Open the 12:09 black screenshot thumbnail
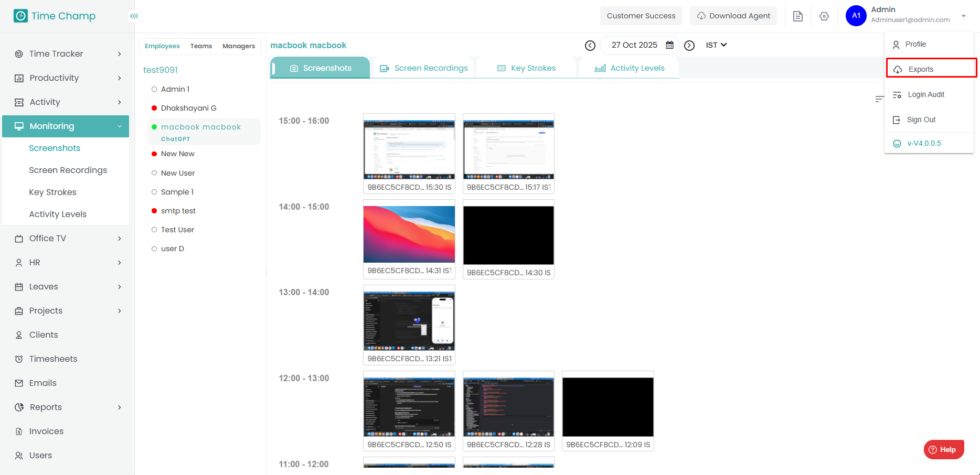Screen dimensions: 980x475 (x=608, y=407)
